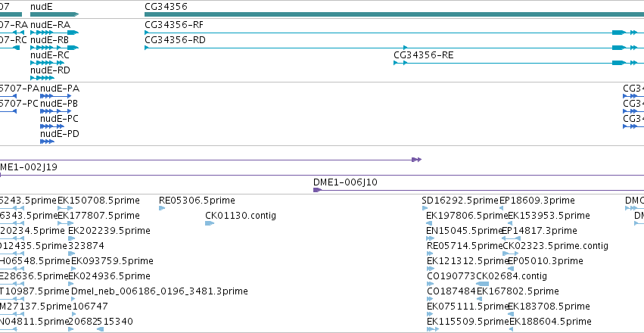This screenshot has width=644, height=333.
Task: Click the nudE-PC protein label
Action: 60,119
